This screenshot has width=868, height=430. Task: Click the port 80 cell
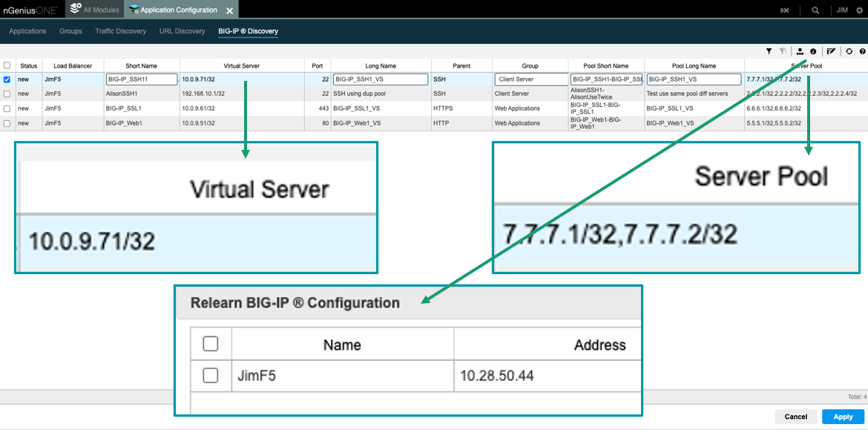[x=318, y=123]
